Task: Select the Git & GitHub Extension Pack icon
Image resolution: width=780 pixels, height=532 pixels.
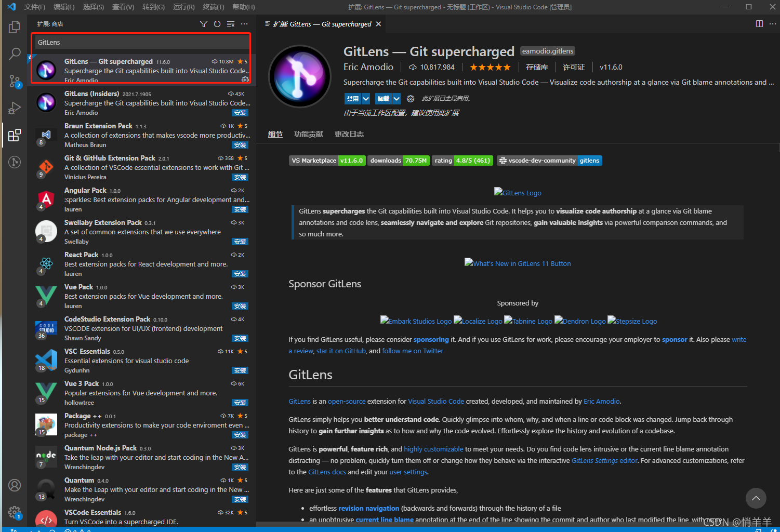Action: 46,167
